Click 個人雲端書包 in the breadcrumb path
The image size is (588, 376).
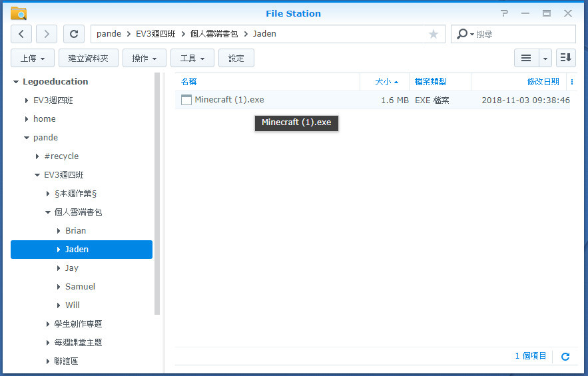pyautogui.click(x=214, y=34)
